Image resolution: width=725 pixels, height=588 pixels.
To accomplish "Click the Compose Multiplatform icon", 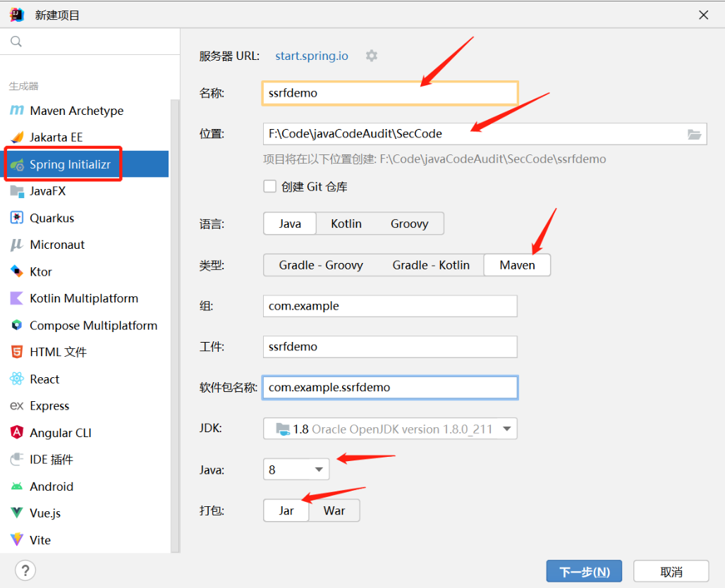I will (17, 325).
